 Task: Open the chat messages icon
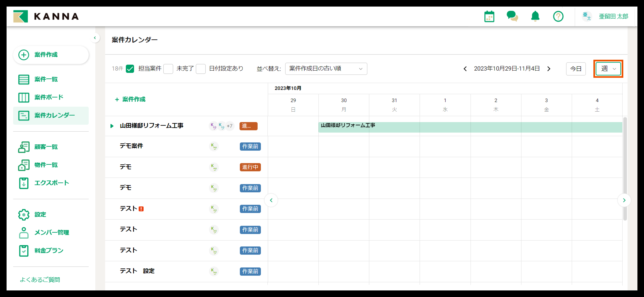[x=512, y=16]
